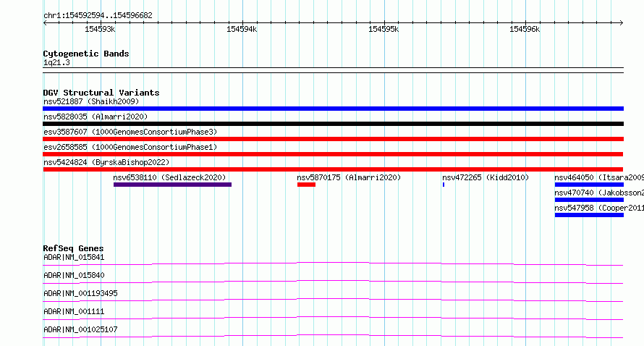
Task: Open the red esv2658585 Phase1 variant bar
Action: [x=333, y=154]
